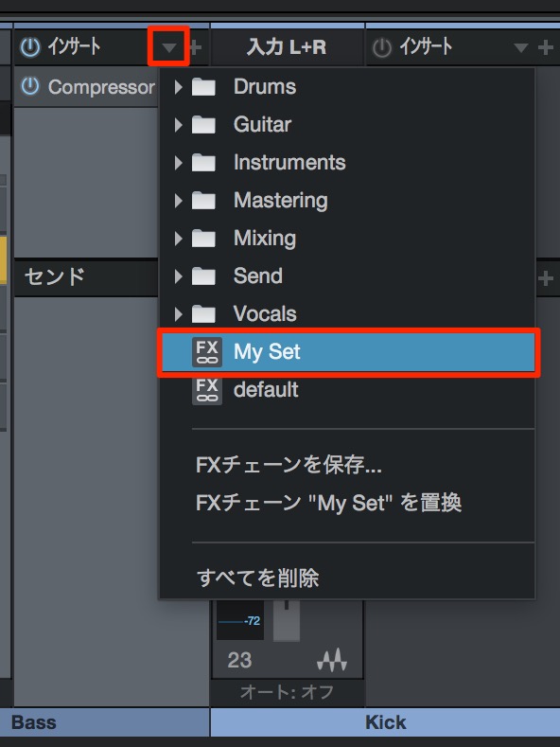Viewport: 560px width, 747px height.
Task: Click the Kick channel fader handle
Action: (x=287, y=620)
